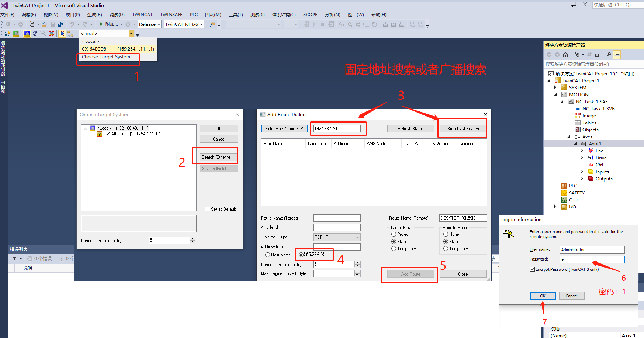Open the SCOPE menu
644x338 pixels.
(310, 15)
